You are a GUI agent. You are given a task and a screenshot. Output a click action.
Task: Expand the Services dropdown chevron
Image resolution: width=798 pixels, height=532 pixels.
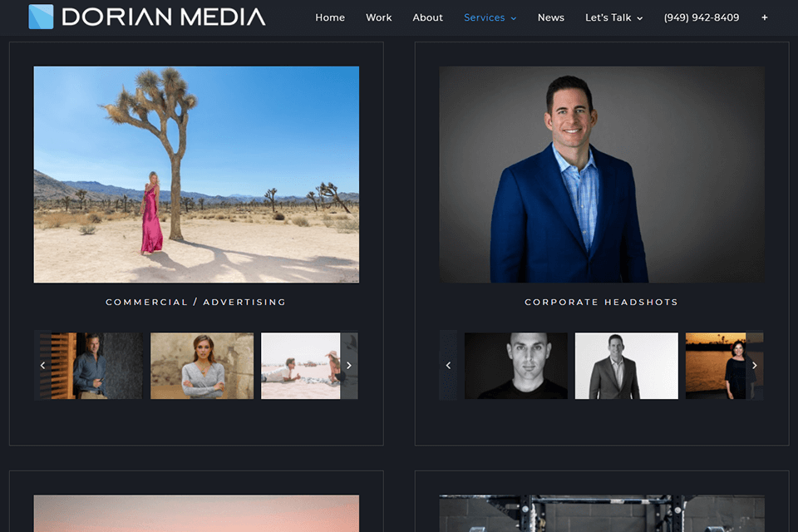click(x=514, y=18)
